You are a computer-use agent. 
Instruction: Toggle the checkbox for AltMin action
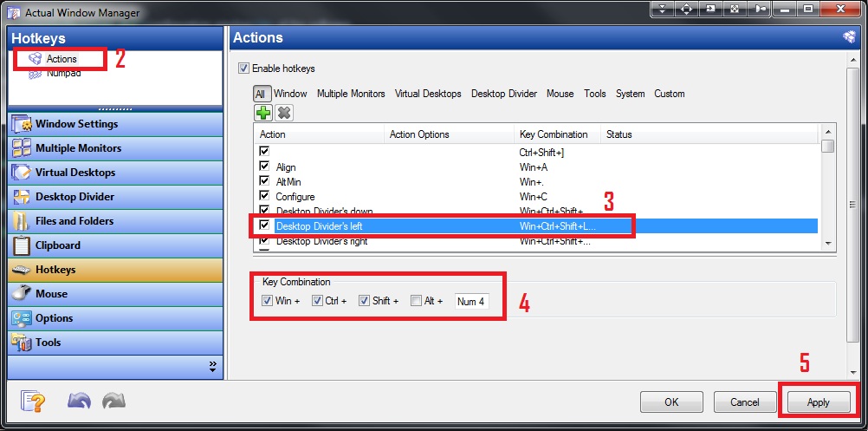(x=264, y=181)
